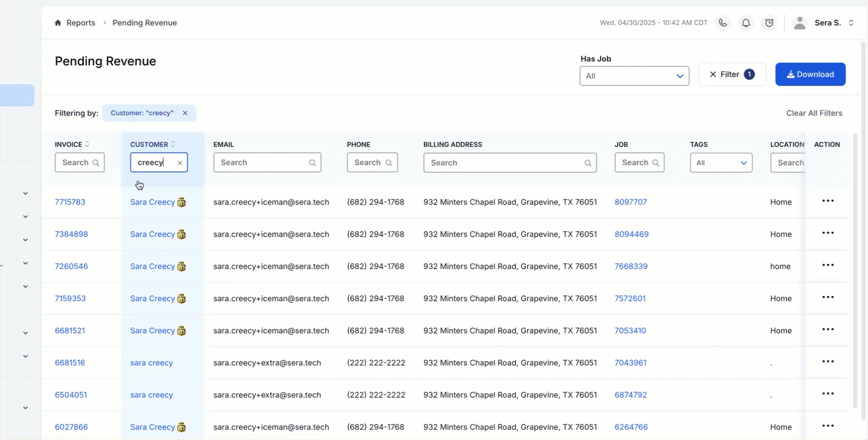This screenshot has height=440, width=868.
Task: Sort by the Customer column
Action: point(173,144)
